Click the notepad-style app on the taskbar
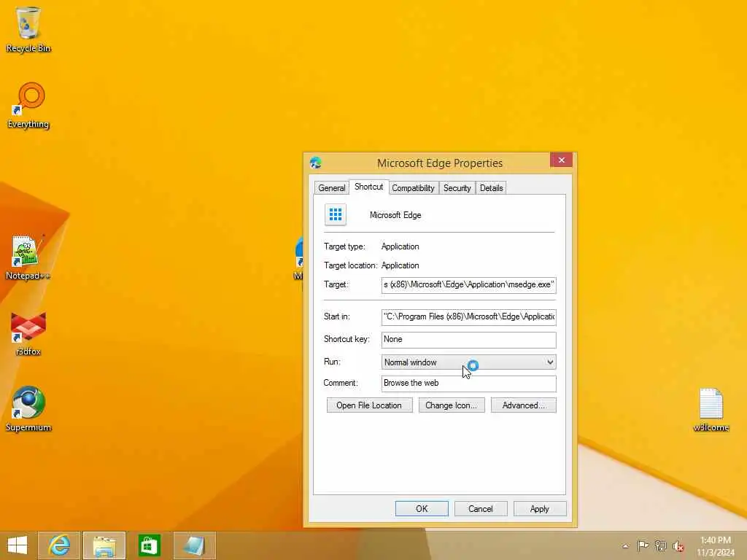 (x=194, y=545)
